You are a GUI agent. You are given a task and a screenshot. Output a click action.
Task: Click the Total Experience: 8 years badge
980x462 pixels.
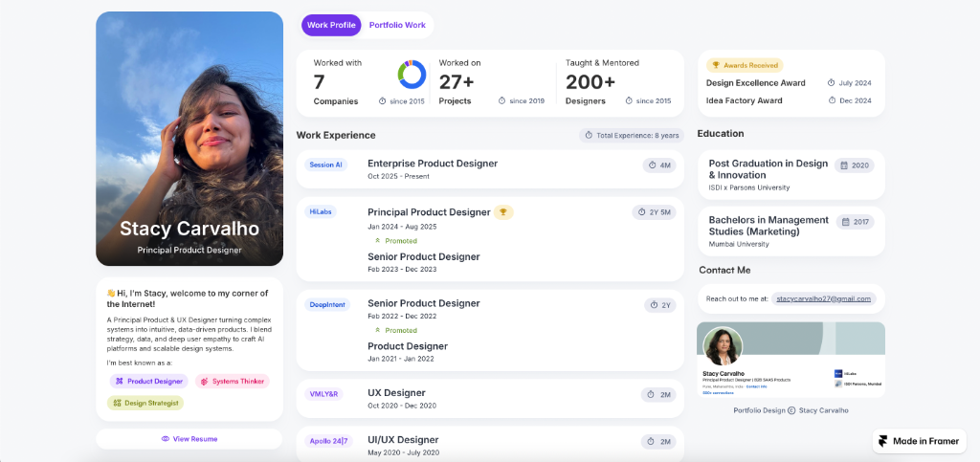[x=631, y=135]
